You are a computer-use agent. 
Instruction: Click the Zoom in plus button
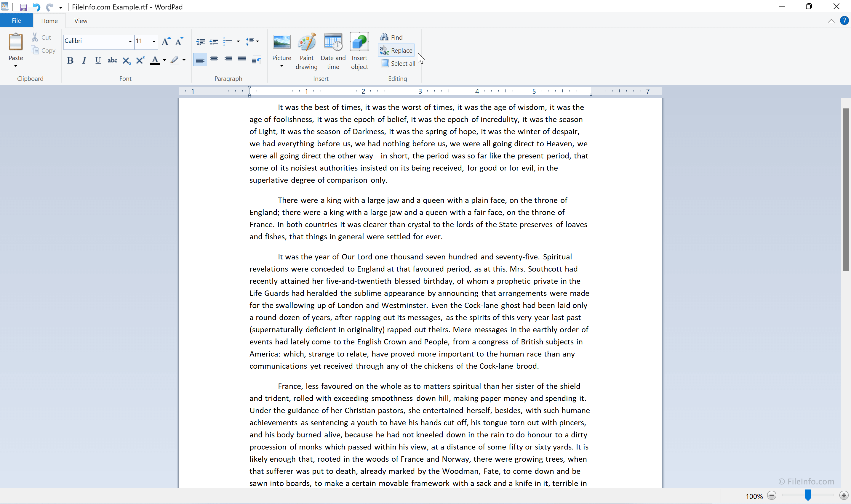point(844,495)
